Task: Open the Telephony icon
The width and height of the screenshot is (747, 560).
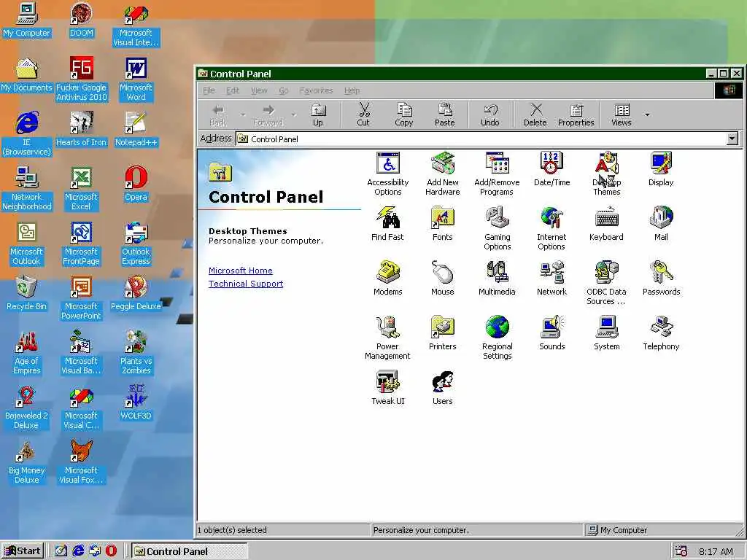Action: pos(661,332)
